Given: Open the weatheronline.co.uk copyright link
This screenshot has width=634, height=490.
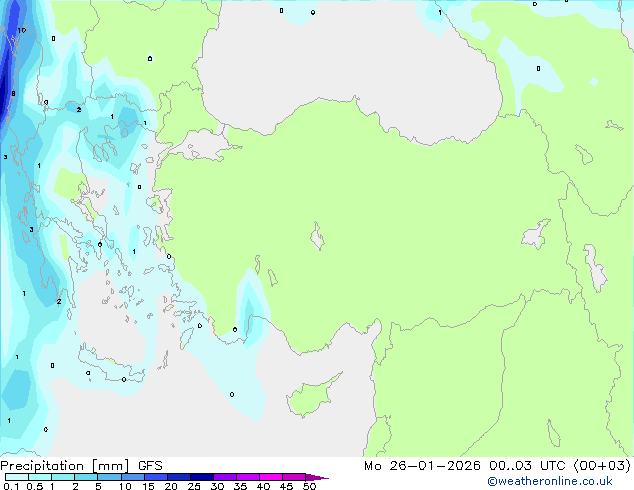Looking at the screenshot, I should pyautogui.click(x=550, y=481).
